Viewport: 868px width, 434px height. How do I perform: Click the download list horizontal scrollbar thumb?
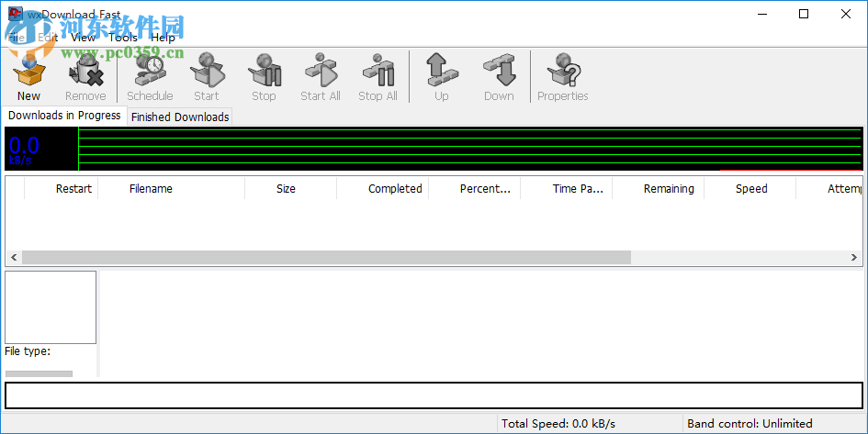tap(326, 257)
